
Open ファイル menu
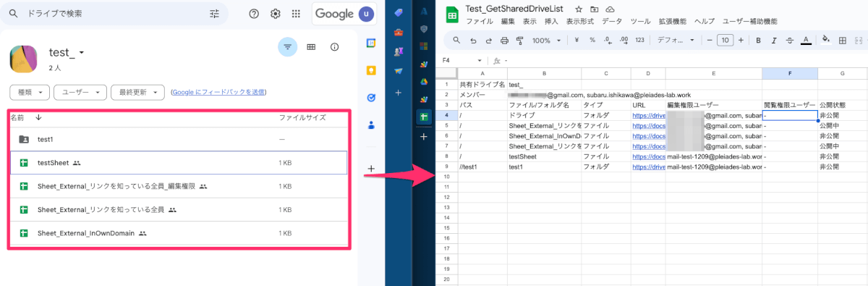480,21
